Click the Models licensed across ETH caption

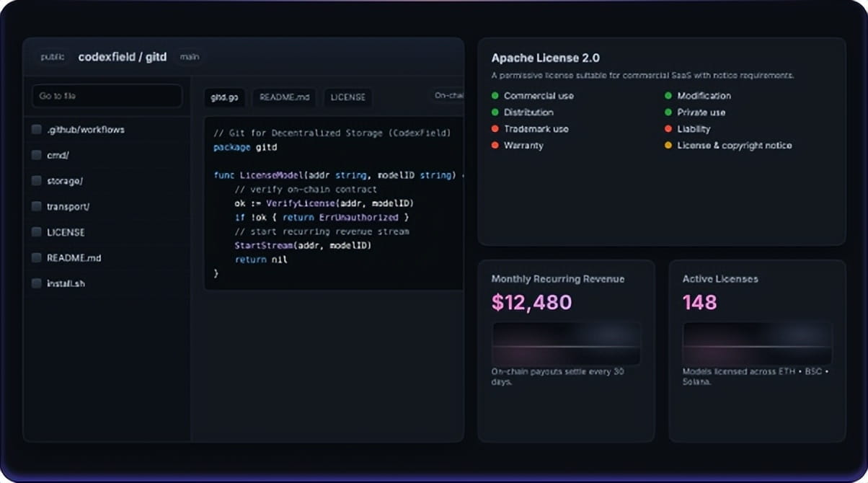[x=756, y=376]
